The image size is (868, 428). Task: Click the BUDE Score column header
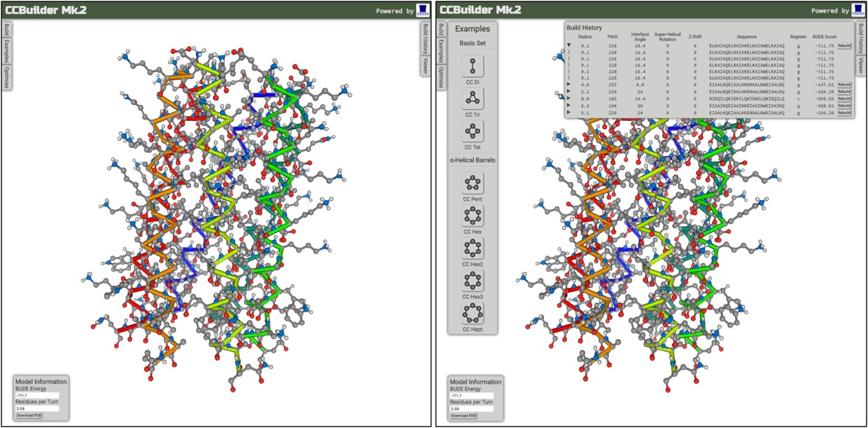click(825, 37)
